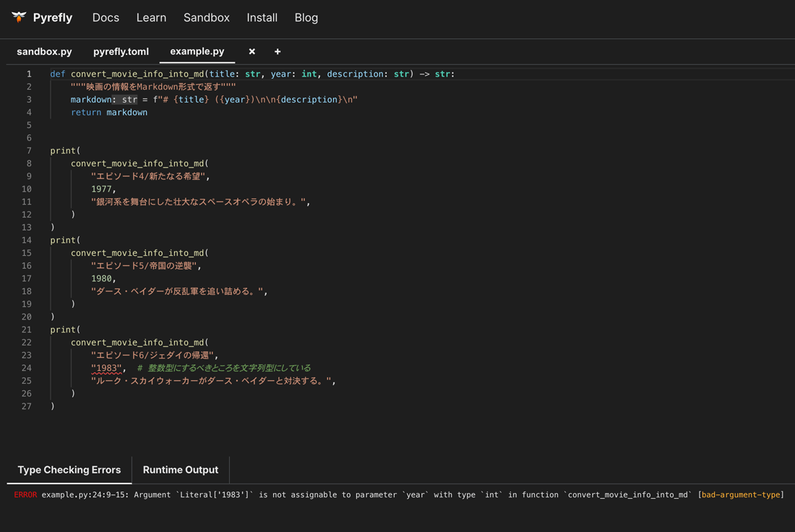795x532 pixels.
Task: Click the 1977 integer argument
Action: [x=101, y=189]
